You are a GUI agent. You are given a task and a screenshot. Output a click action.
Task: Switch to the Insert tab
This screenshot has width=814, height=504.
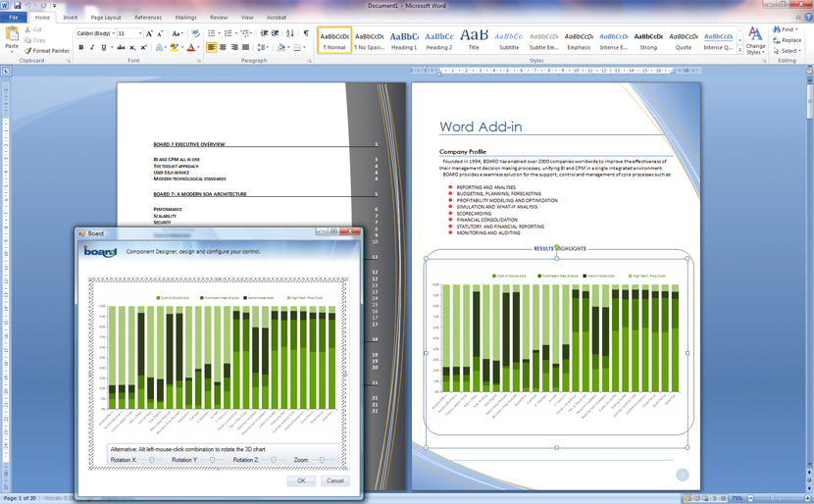(70, 17)
